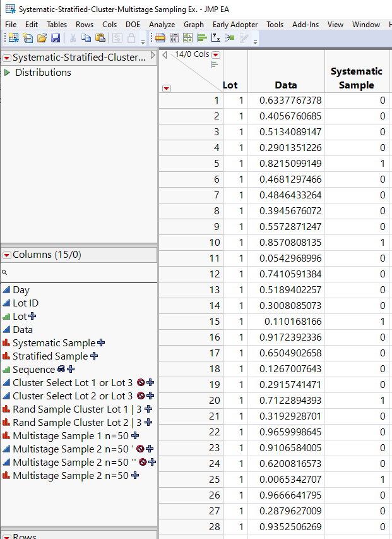This screenshot has height=539, width=392.
Task: Save the current data table
Action: pos(55,38)
